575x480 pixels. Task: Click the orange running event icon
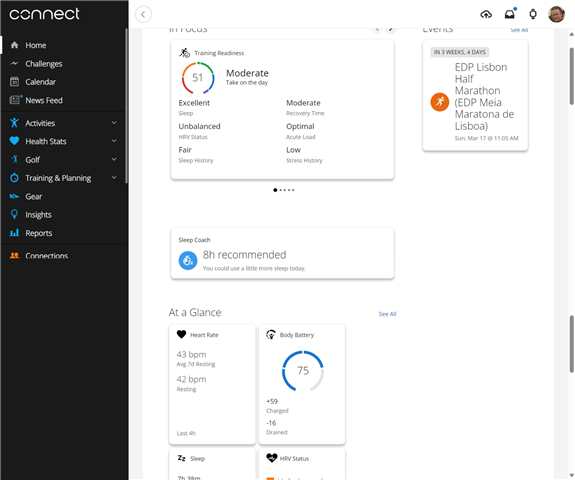(x=440, y=102)
